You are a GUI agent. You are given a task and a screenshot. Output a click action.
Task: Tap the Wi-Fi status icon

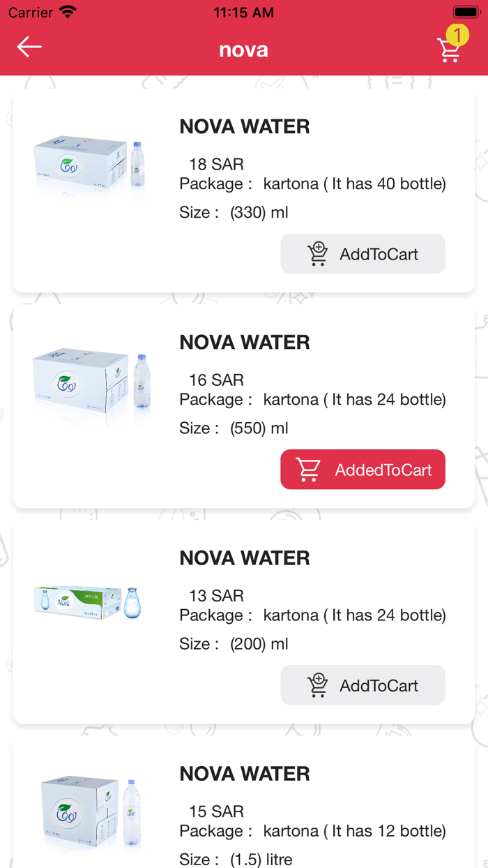[x=68, y=13]
